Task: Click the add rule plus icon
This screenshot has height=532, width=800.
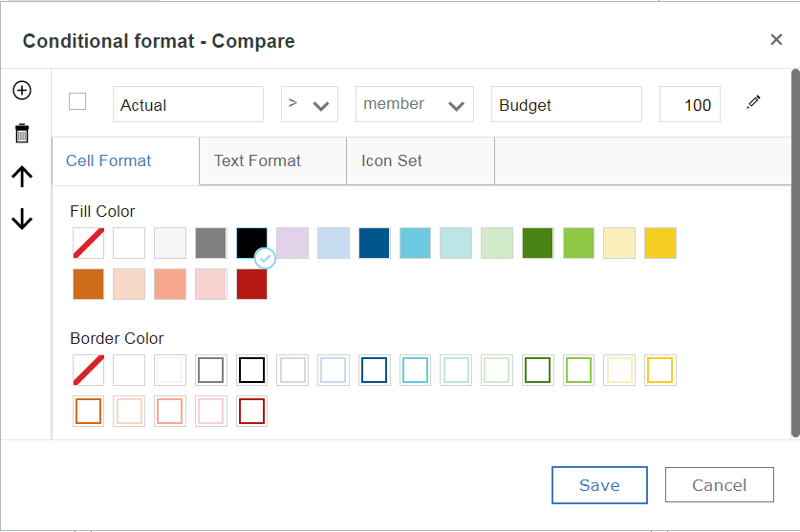Action: click(x=22, y=91)
